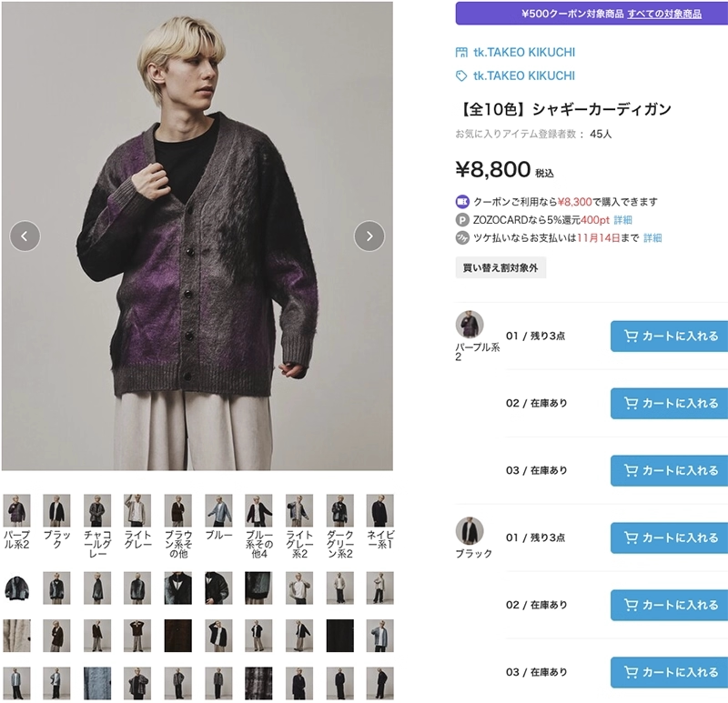Screen dimensions: 728x703
Task: Add ブラック size 02 to cart
Action: tap(670, 606)
